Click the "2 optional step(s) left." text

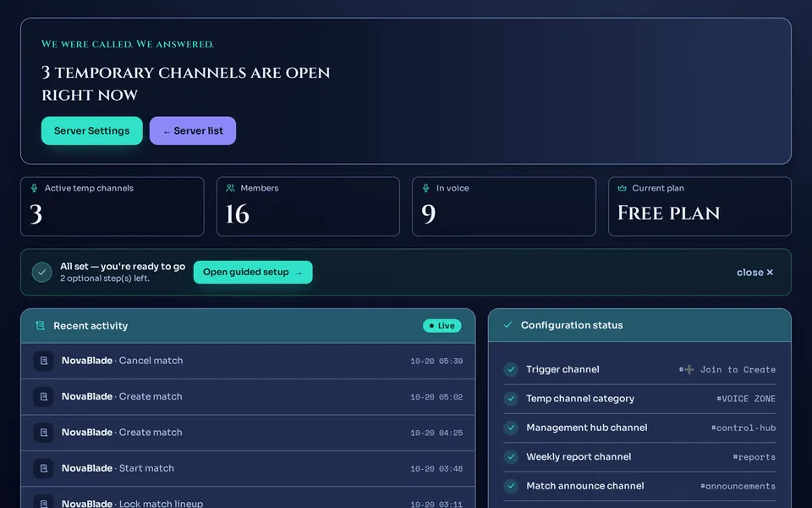(x=105, y=279)
